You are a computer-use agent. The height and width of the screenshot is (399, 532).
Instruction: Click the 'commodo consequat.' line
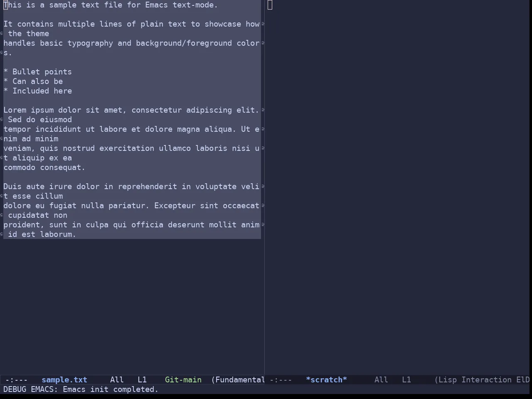point(44,167)
